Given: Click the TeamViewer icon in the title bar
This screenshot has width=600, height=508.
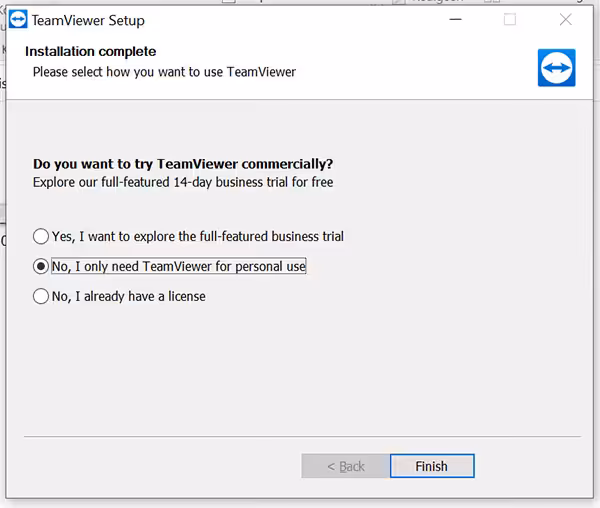Looking at the screenshot, I should pyautogui.click(x=17, y=20).
